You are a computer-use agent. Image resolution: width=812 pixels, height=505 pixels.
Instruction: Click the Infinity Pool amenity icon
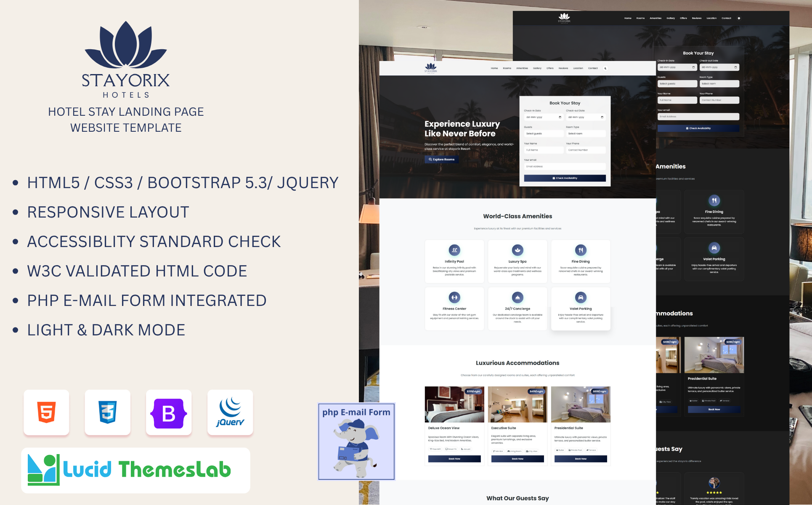(x=454, y=250)
